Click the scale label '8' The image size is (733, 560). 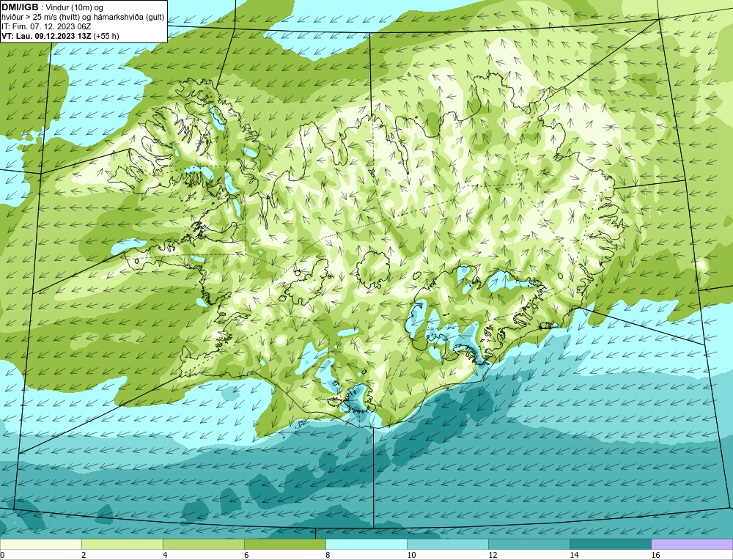point(328,555)
